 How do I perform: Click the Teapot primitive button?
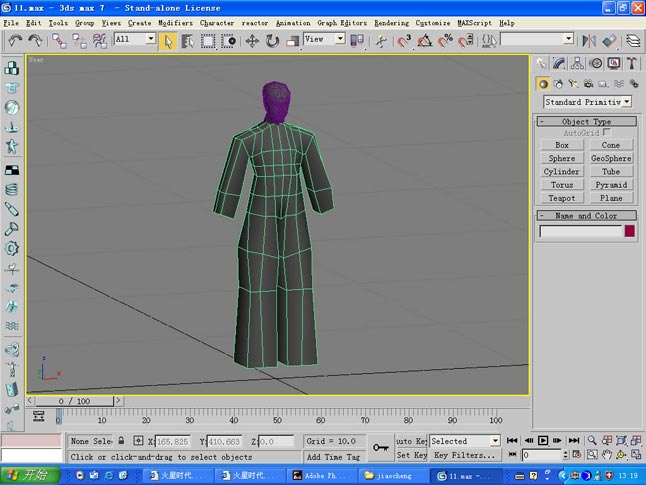click(562, 198)
